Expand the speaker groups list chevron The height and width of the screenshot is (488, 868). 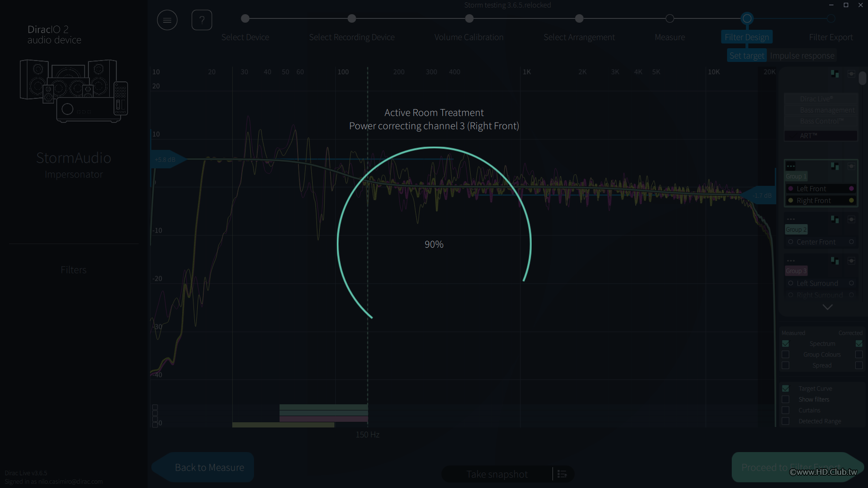click(827, 307)
